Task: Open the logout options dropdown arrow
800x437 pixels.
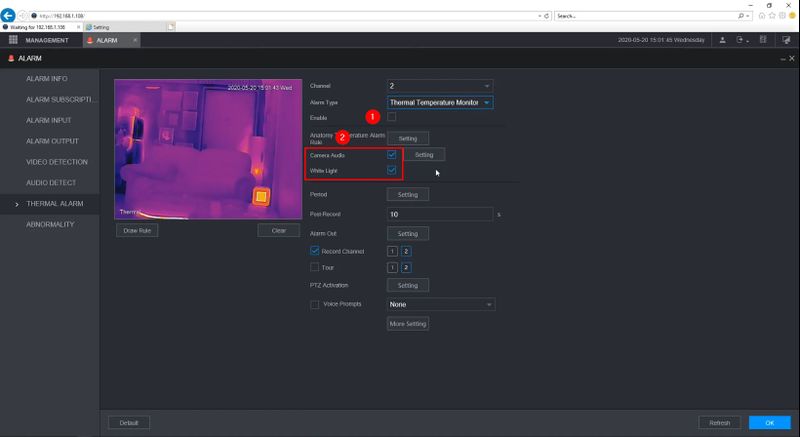Action: pyautogui.click(x=748, y=41)
